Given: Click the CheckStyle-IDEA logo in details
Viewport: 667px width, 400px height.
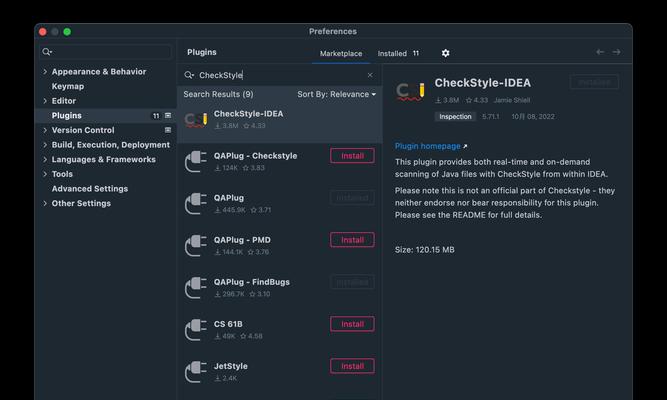Looking at the screenshot, I should click(x=410, y=91).
